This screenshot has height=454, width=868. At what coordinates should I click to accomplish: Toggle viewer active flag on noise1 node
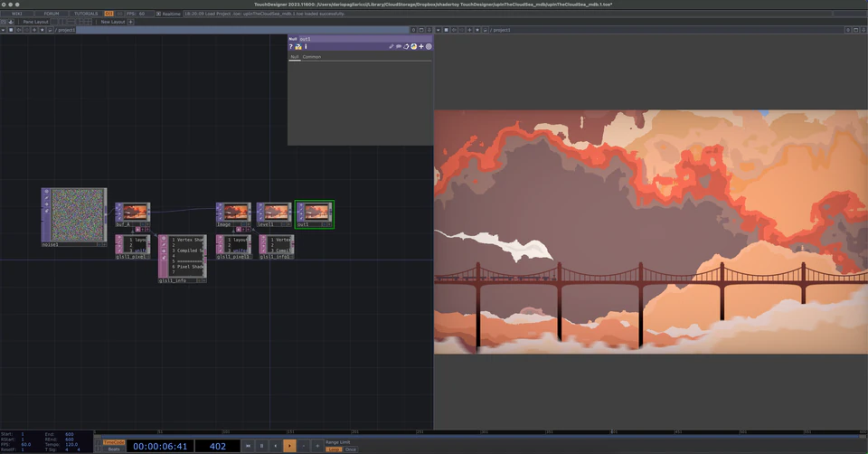pos(105,244)
